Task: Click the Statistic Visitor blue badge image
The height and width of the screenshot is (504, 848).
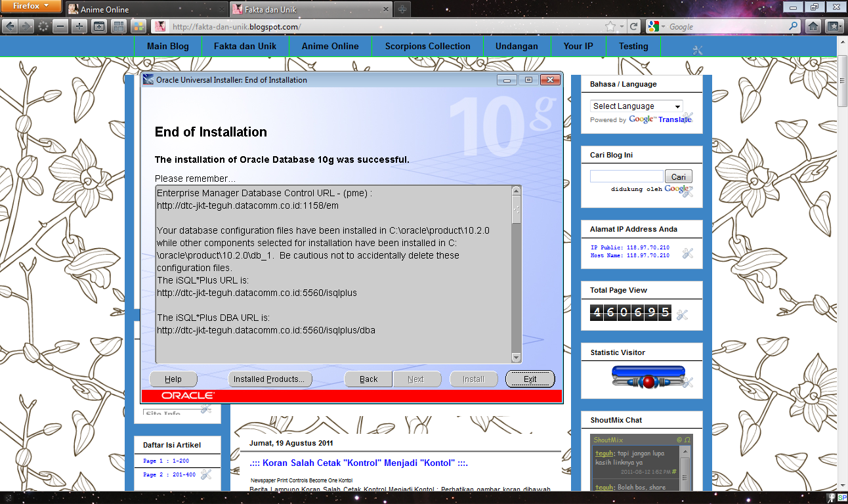Action: pyautogui.click(x=648, y=379)
